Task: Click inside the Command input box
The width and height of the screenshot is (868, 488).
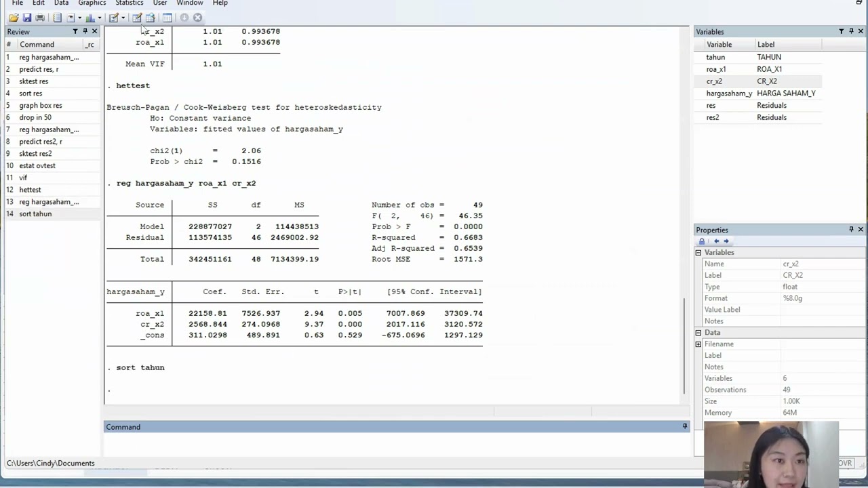Action: click(397, 445)
